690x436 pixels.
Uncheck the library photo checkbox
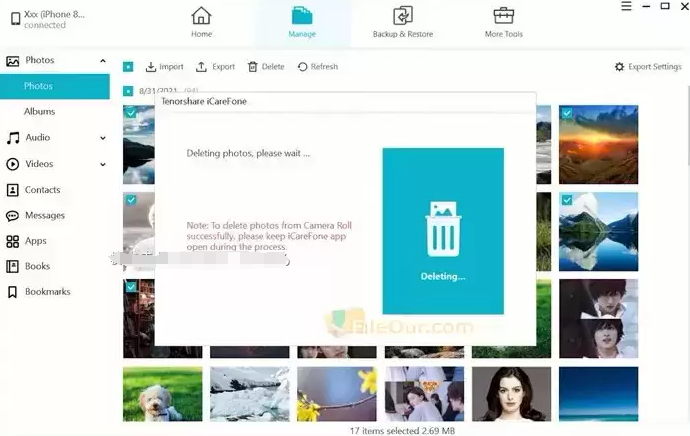[131, 287]
